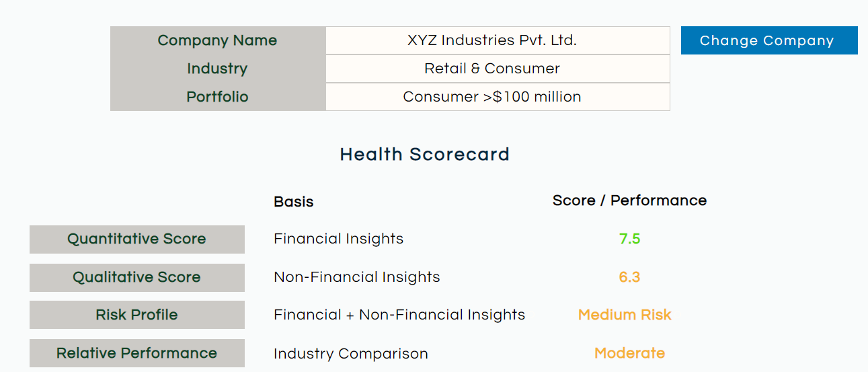
Task: Click the Medium Risk result text
Action: (x=625, y=315)
